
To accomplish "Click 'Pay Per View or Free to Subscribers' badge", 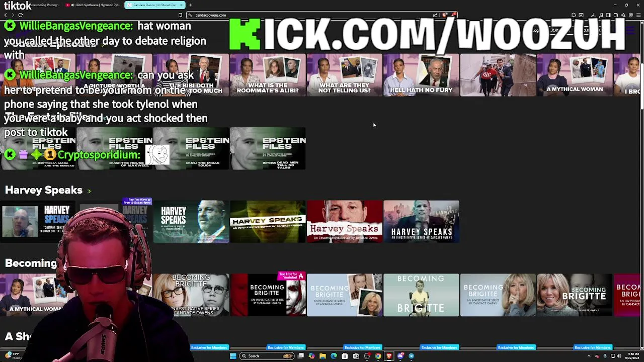I will pyautogui.click(x=137, y=202).
